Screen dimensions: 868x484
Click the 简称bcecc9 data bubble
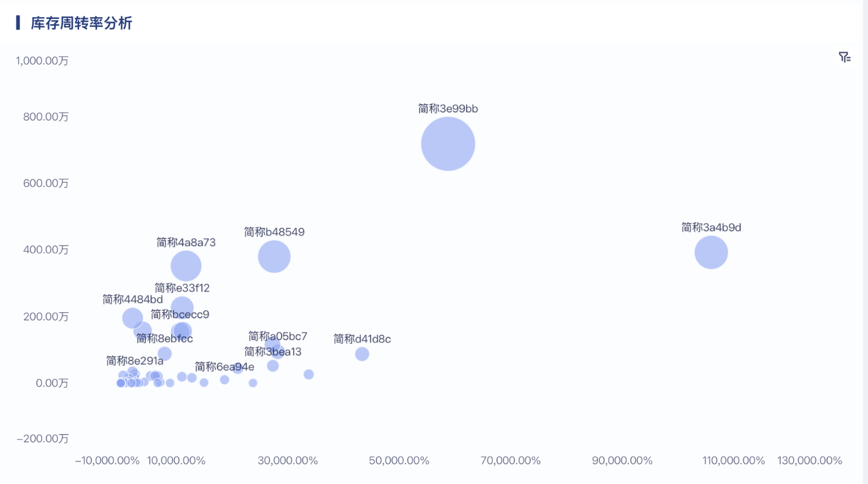[181, 331]
